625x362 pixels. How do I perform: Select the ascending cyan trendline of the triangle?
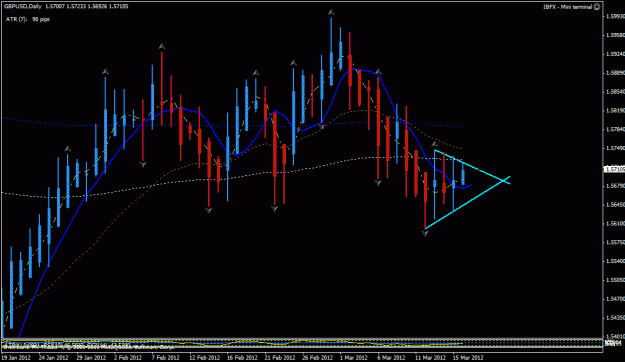[468, 203]
